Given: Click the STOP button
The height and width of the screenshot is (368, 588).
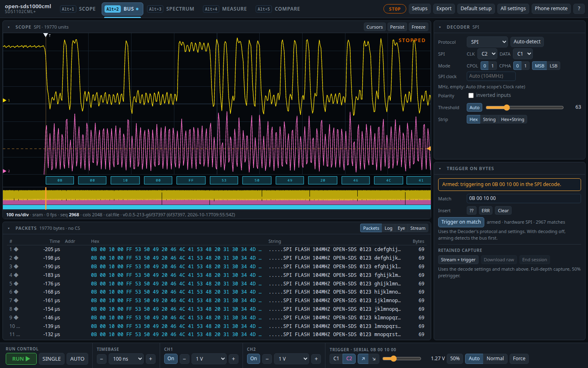Looking at the screenshot, I should click(395, 9).
